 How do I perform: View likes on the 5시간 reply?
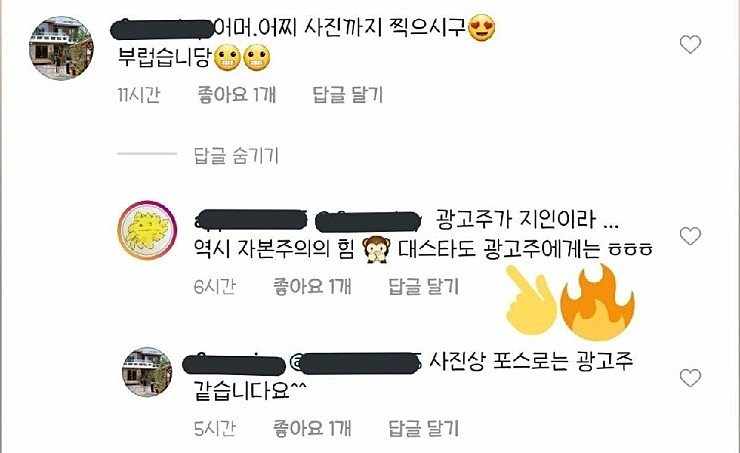click(312, 428)
